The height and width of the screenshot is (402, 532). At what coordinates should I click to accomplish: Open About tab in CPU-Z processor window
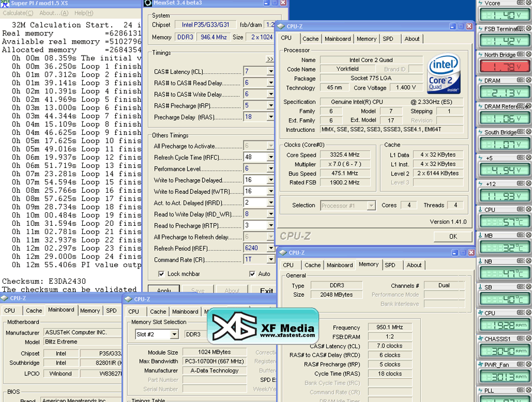tap(412, 38)
